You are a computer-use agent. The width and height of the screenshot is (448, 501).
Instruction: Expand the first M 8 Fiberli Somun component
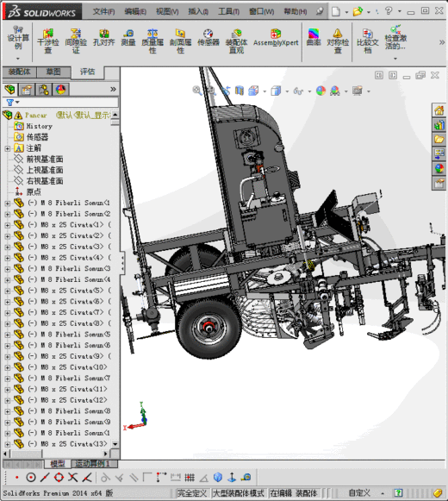tap(8, 204)
